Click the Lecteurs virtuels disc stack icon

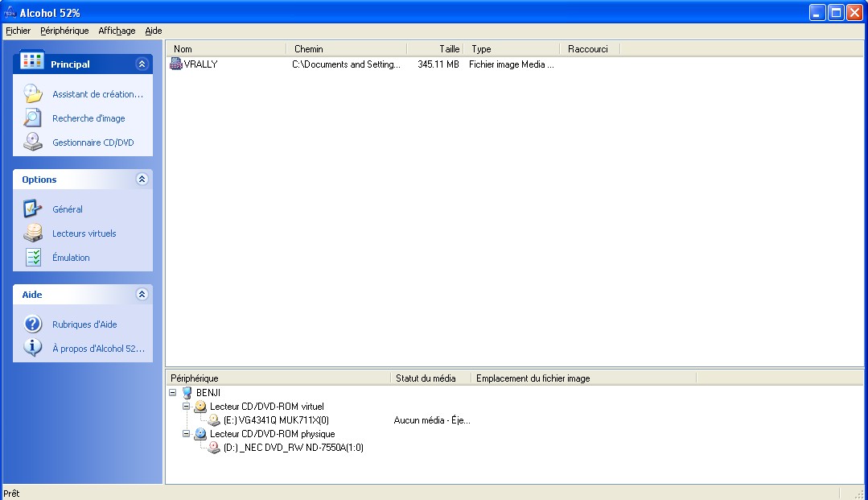pos(33,233)
